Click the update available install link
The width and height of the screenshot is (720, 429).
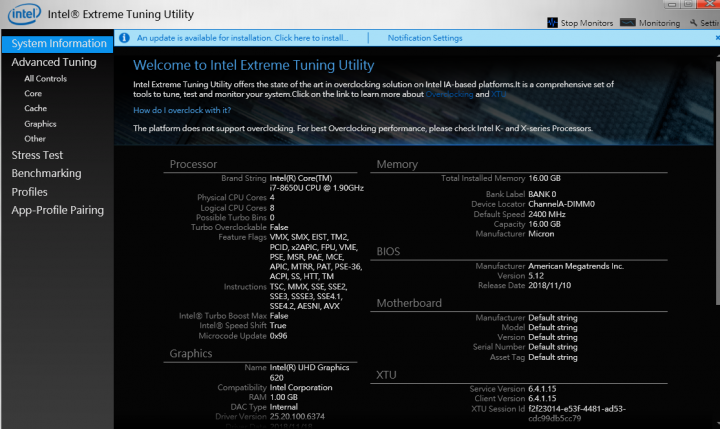pos(242,38)
